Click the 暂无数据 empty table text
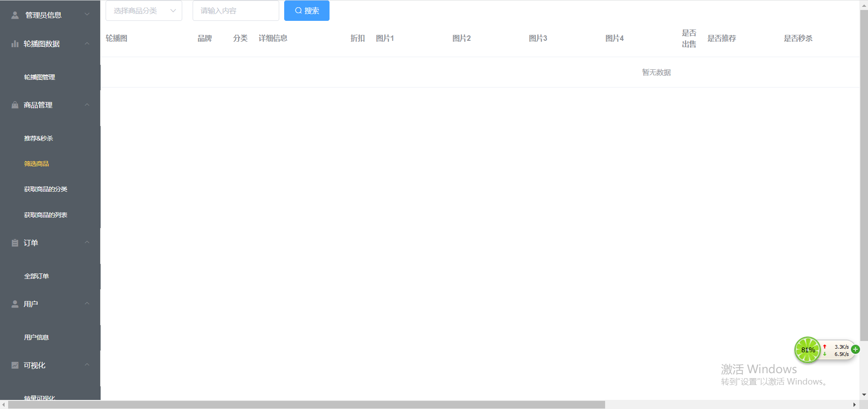868x409 pixels. tap(657, 72)
